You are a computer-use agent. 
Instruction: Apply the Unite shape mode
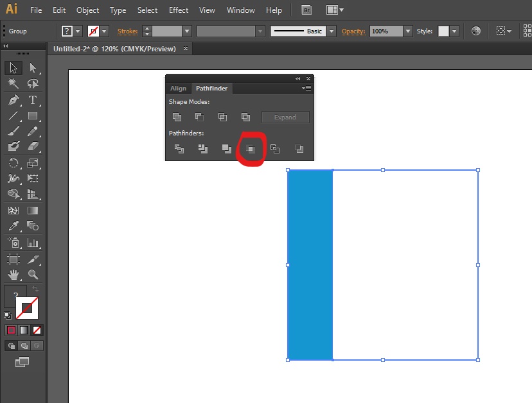point(177,117)
